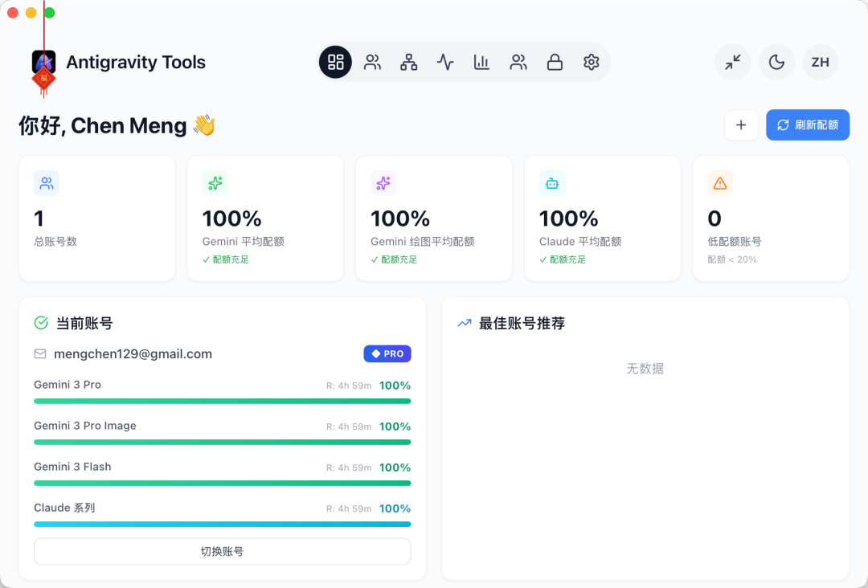Viewport: 868px width, 588px height.
Task: Switch language with ZH button
Action: 821,62
